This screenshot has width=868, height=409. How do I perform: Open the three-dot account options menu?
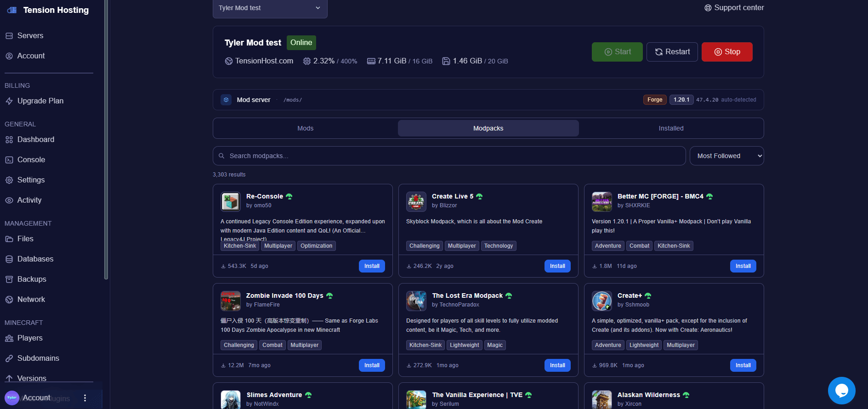(85, 398)
